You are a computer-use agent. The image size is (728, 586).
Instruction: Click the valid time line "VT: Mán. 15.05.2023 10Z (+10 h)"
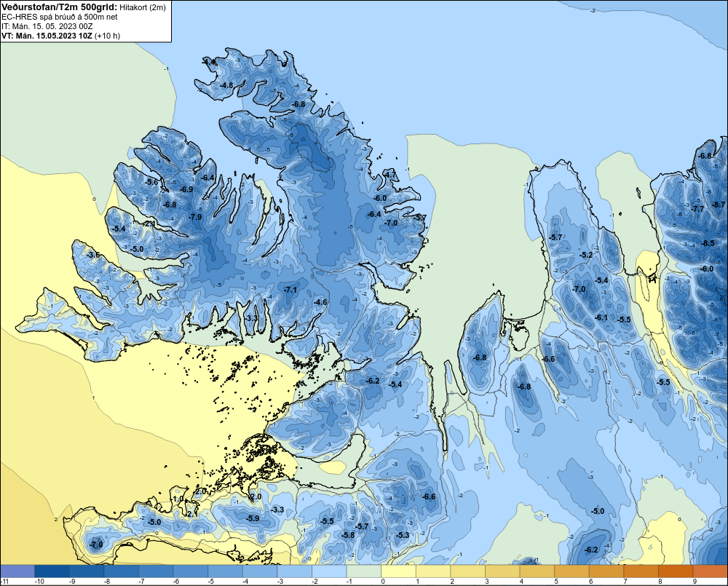(x=61, y=36)
